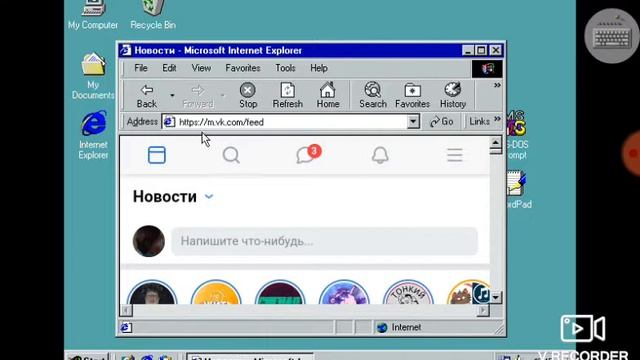Open the VK hamburger menu icon

click(454, 155)
